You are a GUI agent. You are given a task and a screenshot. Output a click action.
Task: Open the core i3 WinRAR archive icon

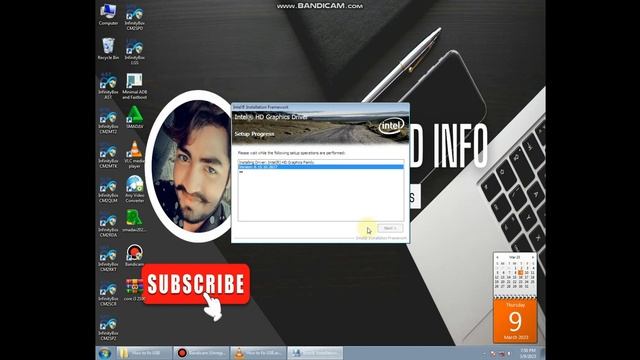(134, 290)
